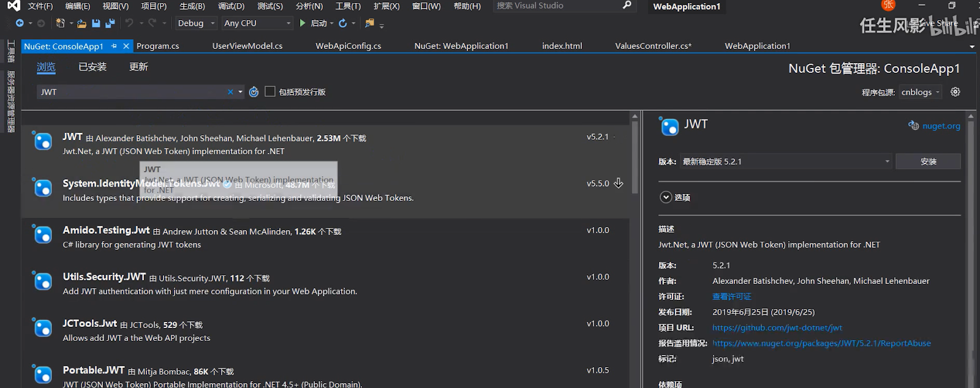Click the Save All icon
The height and width of the screenshot is (388, 980).
(110, 23)
